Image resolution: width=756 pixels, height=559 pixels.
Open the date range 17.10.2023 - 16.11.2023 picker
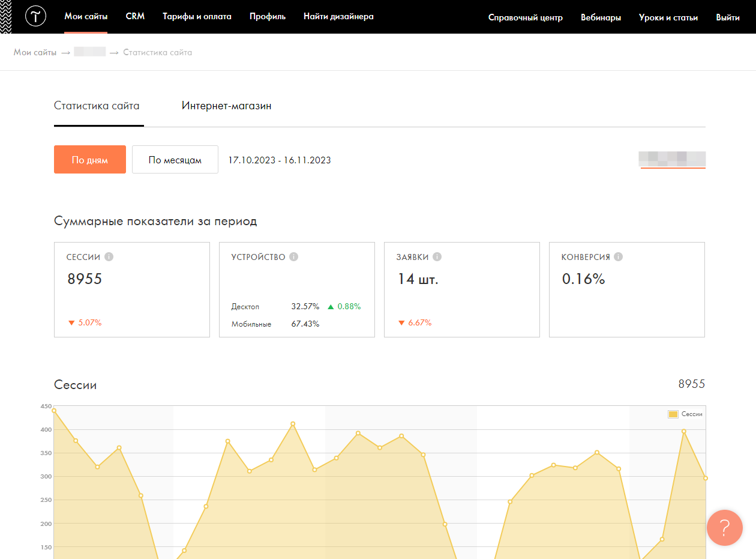[x=280, y=160]
